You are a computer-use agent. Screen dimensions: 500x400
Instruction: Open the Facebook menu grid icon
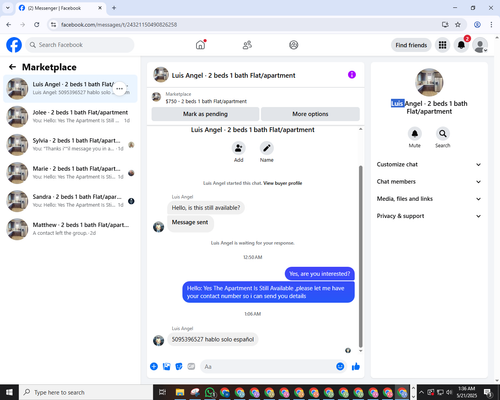442,45
